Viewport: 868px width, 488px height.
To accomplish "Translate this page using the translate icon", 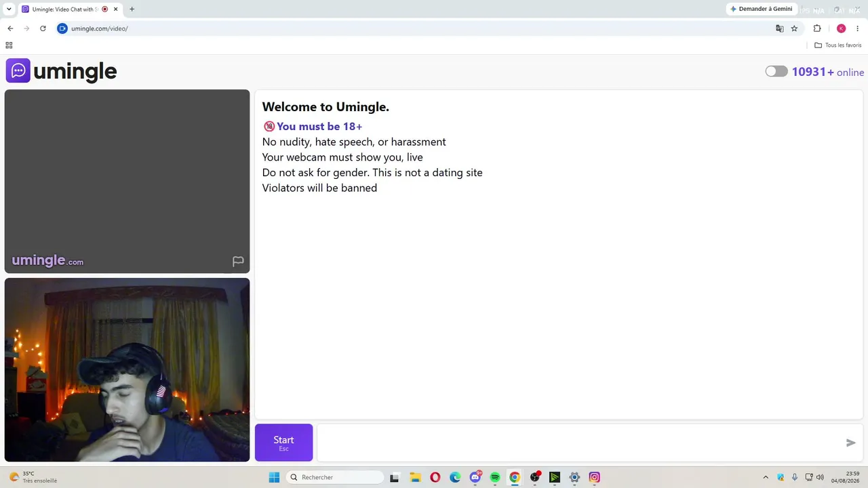I will point(780,28).
